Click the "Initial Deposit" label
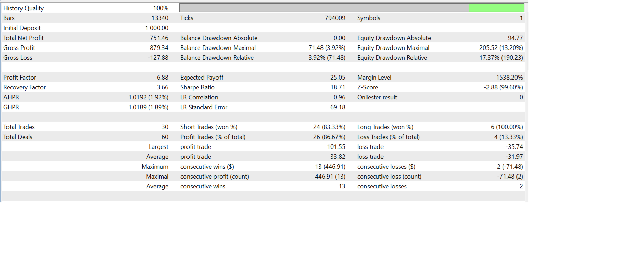 tap(22, 28)
